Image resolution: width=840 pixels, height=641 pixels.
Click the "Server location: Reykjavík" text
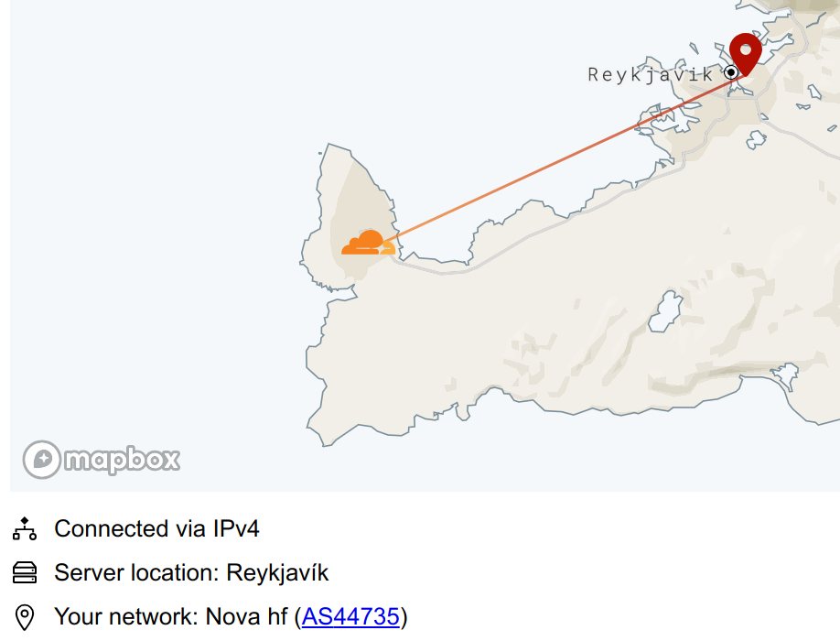(191, 573)
